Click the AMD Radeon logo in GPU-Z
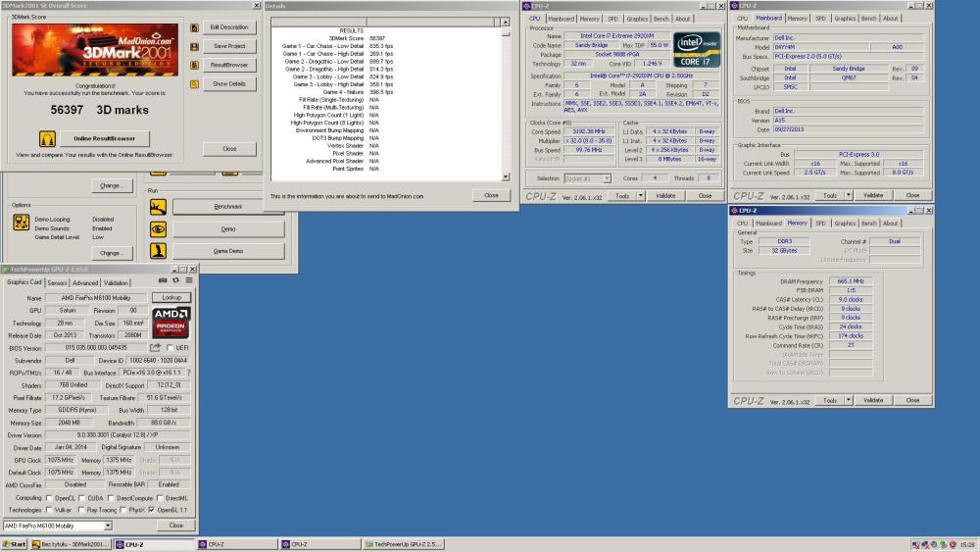This screenshot has height=552, width=980. [171, 322]
